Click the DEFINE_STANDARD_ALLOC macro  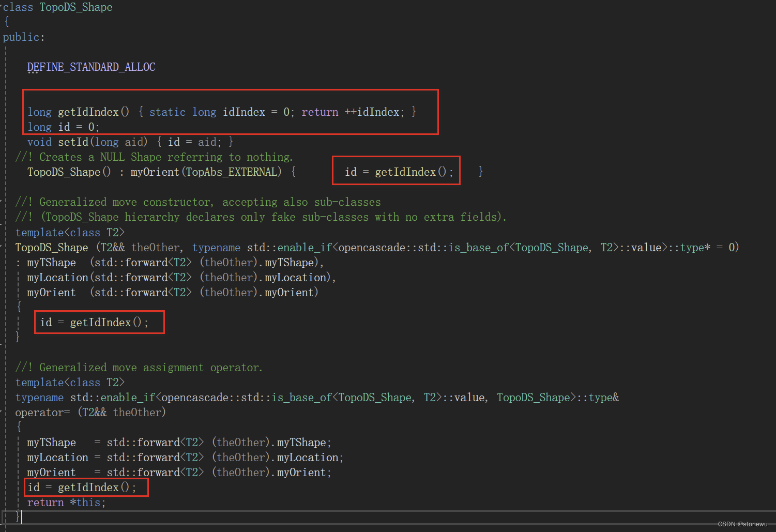click(92, 67)
